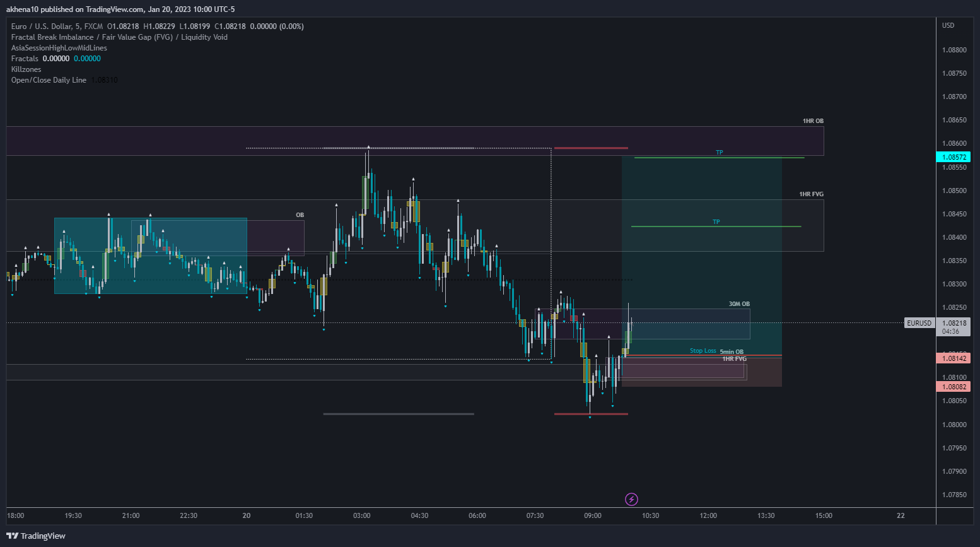
Task: Click the 03:00 time axis label
Action: click(362, 515)
